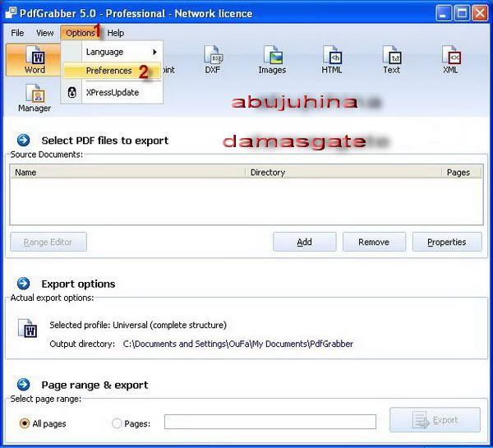The width and height of the screenshot is (493, 448).
Task: Click the Pages range input field
Action: (x=270, y=422)
